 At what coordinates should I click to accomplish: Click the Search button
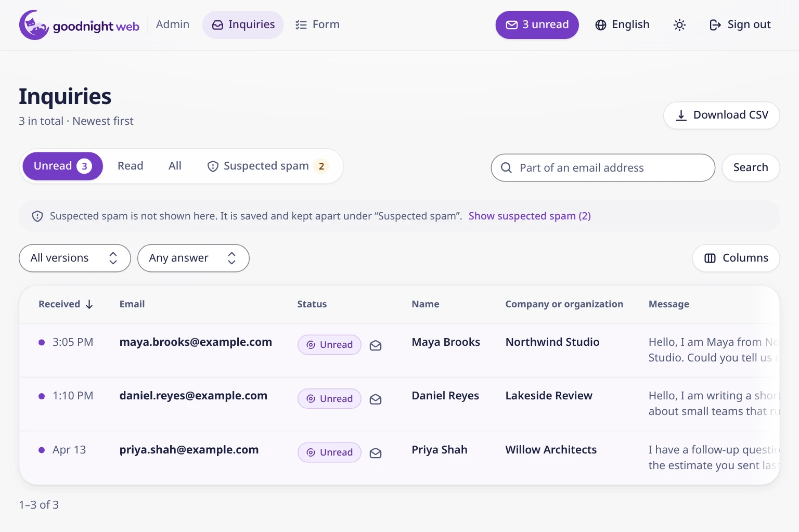pos(751,167)
